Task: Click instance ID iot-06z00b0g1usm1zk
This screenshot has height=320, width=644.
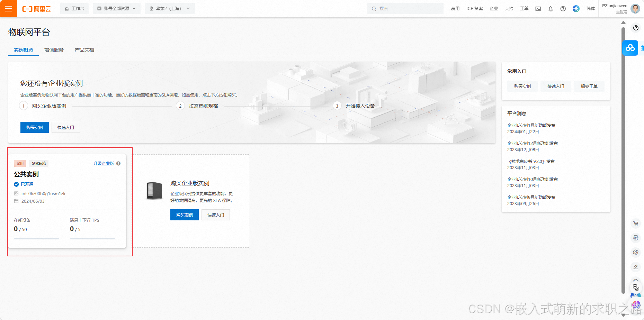Action: pos(43,194)
